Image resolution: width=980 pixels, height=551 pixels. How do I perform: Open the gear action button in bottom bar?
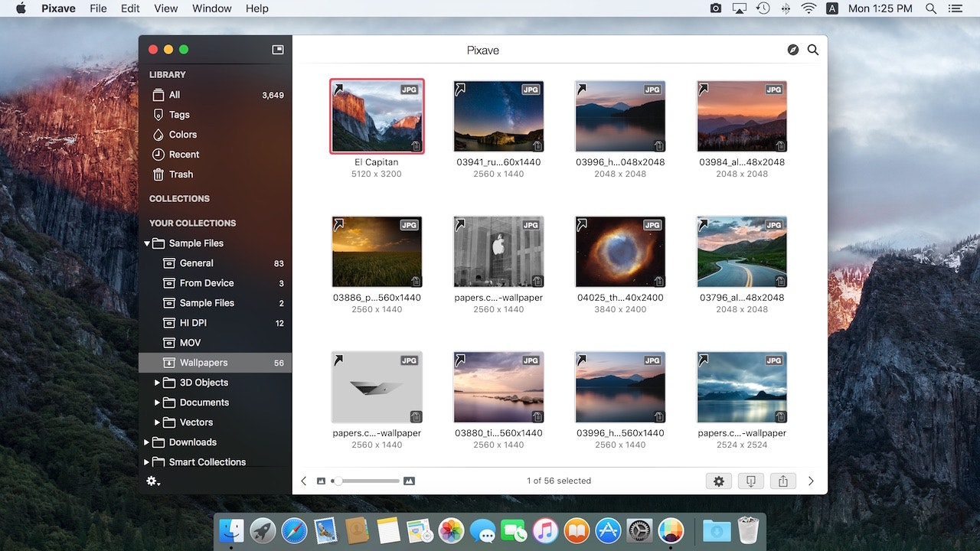coord(718,481)
